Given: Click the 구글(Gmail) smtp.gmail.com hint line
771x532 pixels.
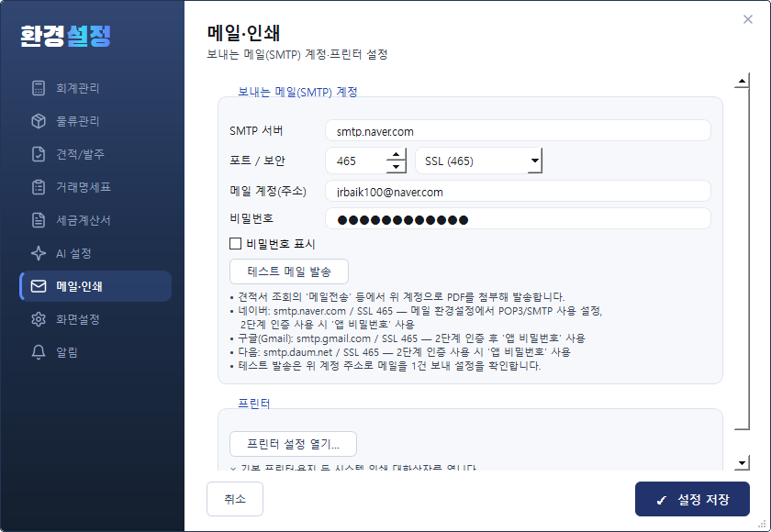Looking at the screenshot, I should tap(408, 338).
